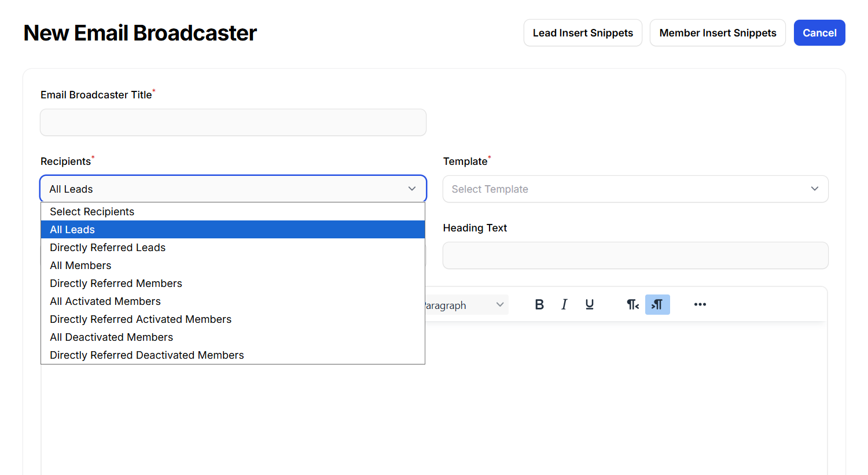Viewport: 868px width, 475px height.
Task: Open Member Insert Snippets
Action: coord(717,33)
